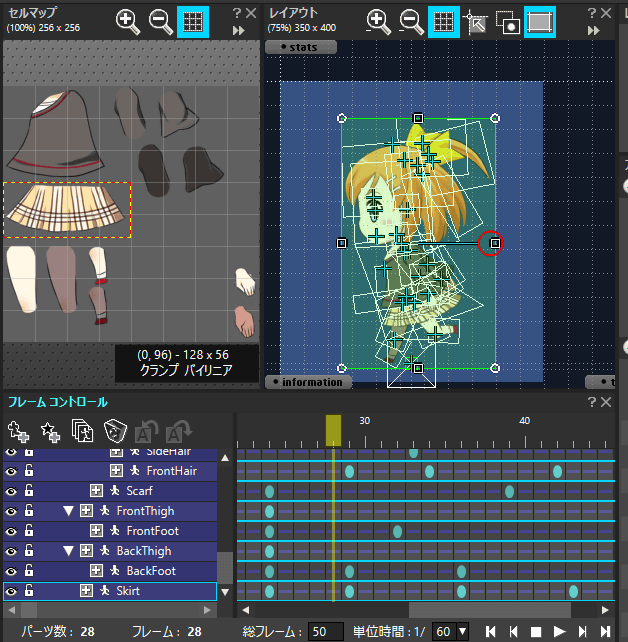Select the skirt cell in cell map
Screen dimensions: 628x642
pos(67,210)
